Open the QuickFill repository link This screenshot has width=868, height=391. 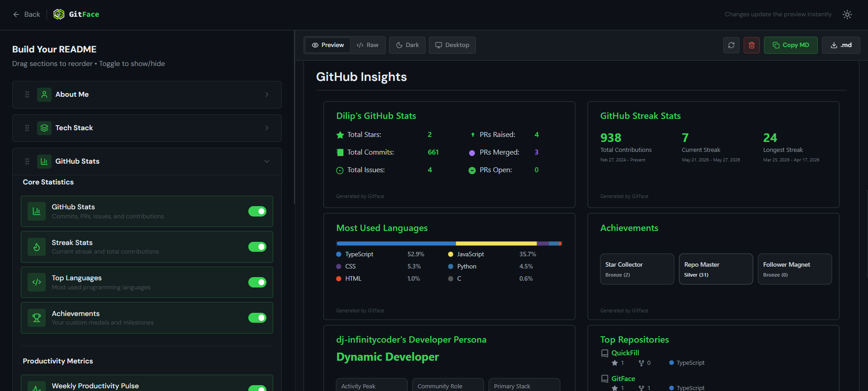(625, 353)
